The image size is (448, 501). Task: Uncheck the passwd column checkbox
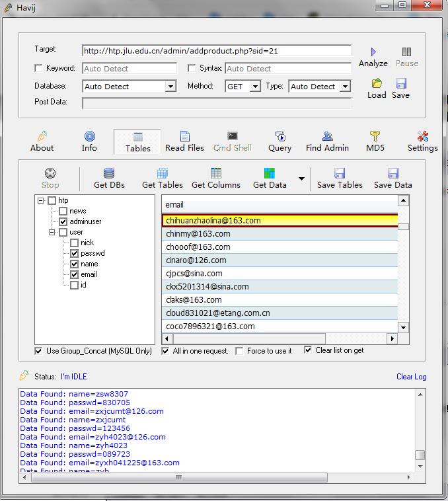point(75,253)
